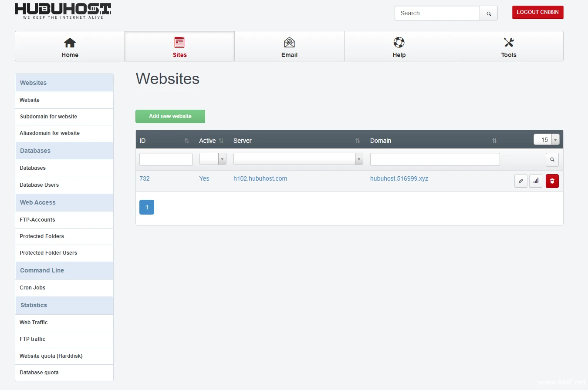Sort the table by ID column arrows
The image size is (588, 390).
187,141
